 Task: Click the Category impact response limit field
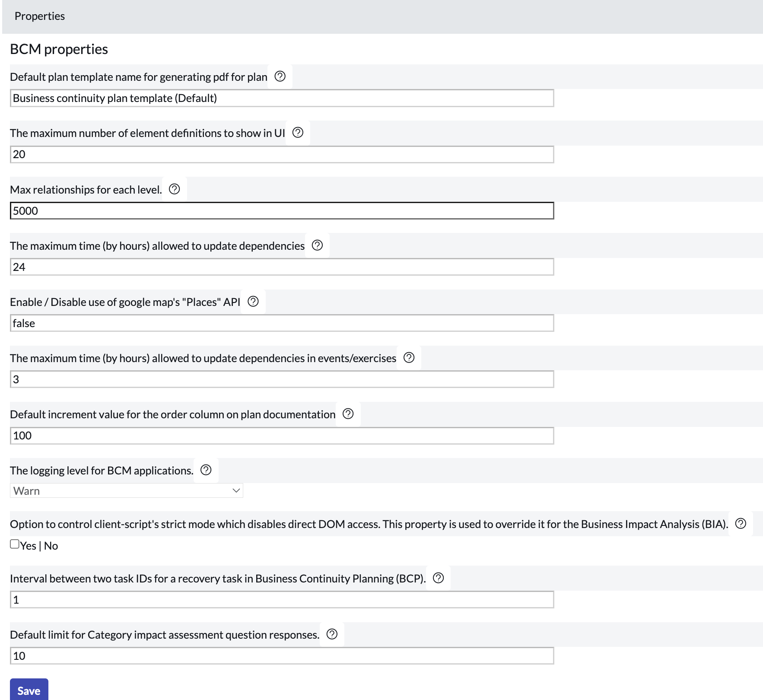282,656
